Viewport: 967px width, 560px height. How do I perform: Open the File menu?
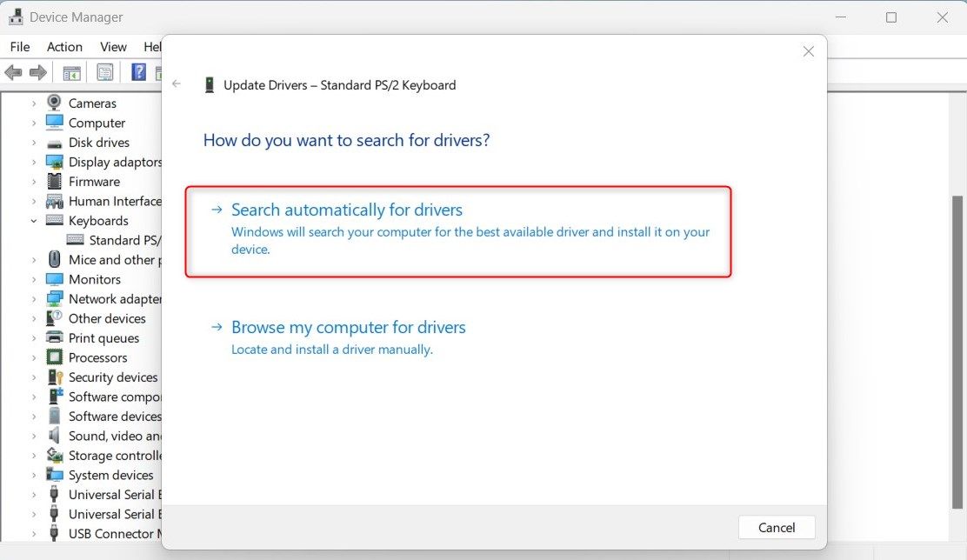(x=19, y=46)
